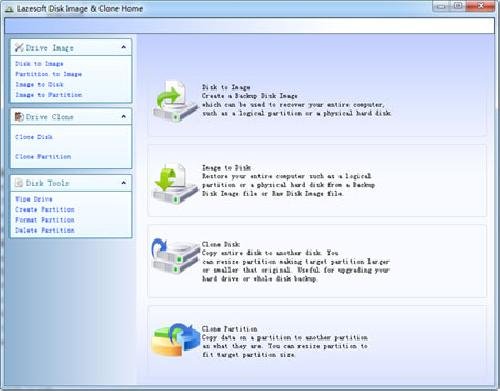Click the Disk Tools panel header icon
Screen dimensions: 500x391
tap(19, 183)
